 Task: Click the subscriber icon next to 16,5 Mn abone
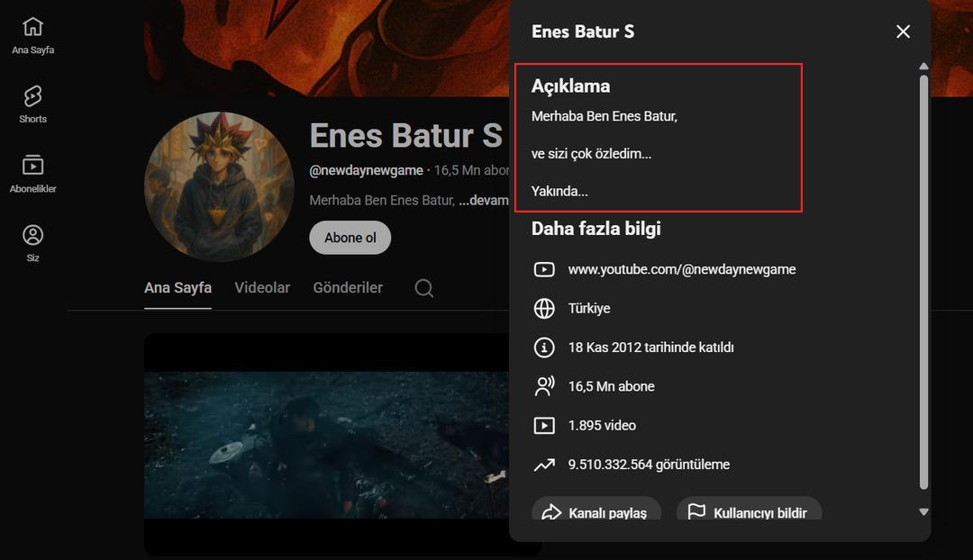pyautogui.click(x=545, y=385)
